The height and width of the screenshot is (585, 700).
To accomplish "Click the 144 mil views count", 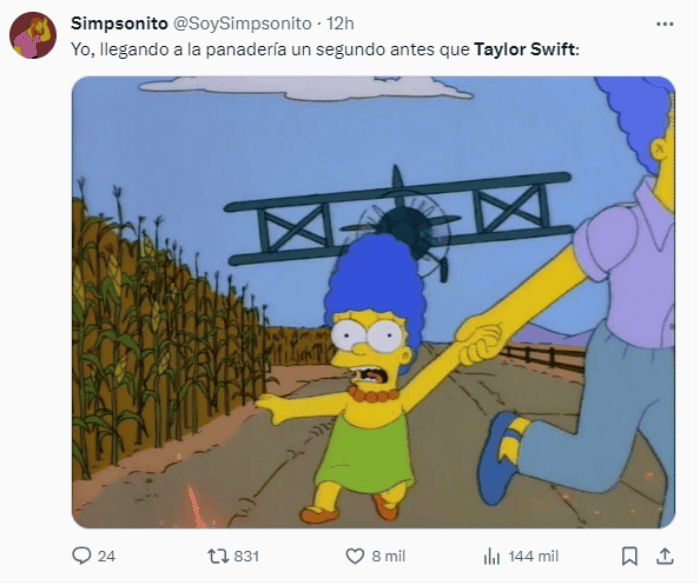I will click(x=533, y=556).
